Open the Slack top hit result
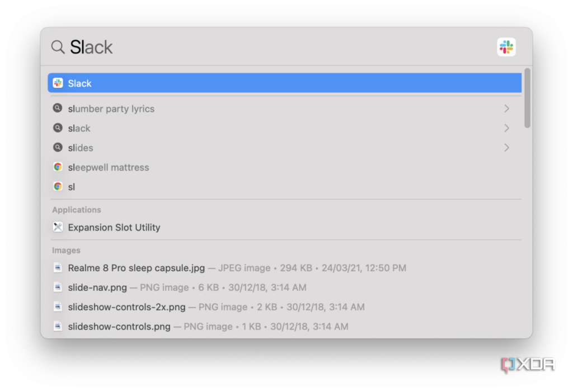Viewport: 573px width, 392px height. point(285,83)
